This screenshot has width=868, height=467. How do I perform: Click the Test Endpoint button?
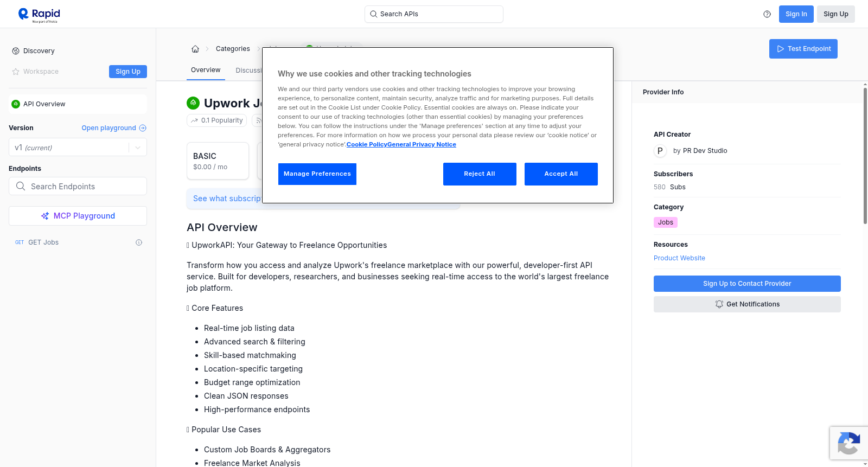click(803, 49)
